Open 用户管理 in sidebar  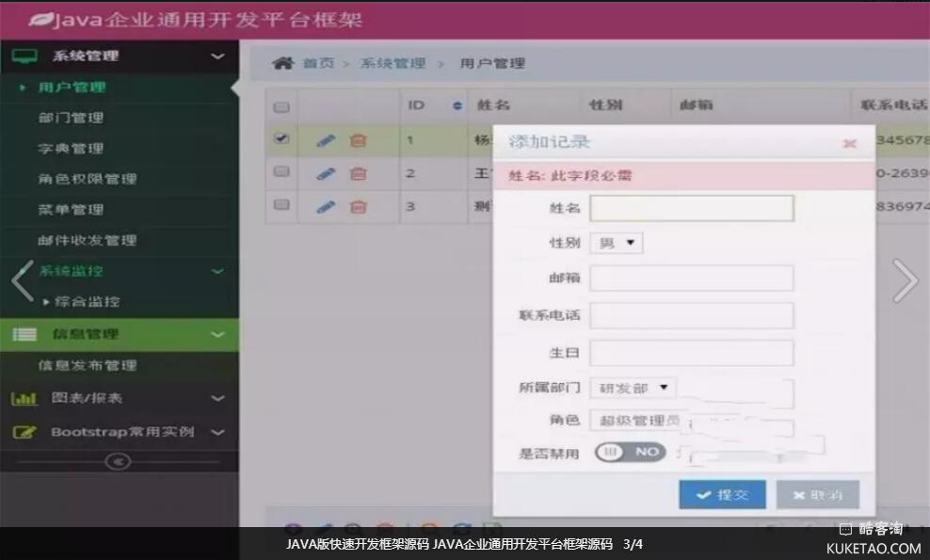coord(72,88)
